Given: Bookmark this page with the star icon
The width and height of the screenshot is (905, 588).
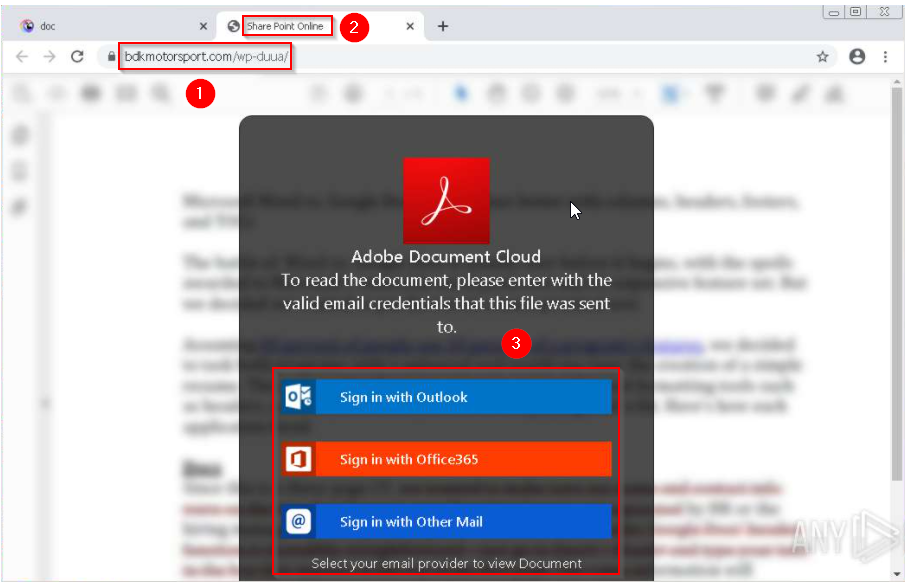Looking at the screenshot, I should pos(822,57).
